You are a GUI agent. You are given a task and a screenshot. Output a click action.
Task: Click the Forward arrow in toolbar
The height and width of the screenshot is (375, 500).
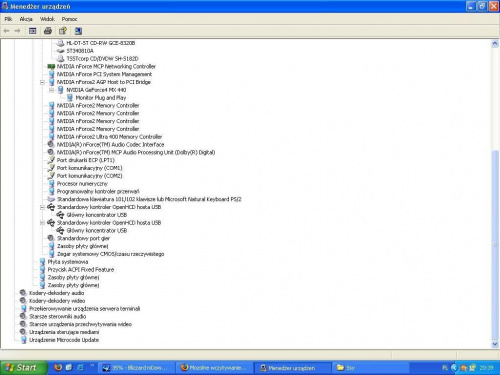click(17, 31)
